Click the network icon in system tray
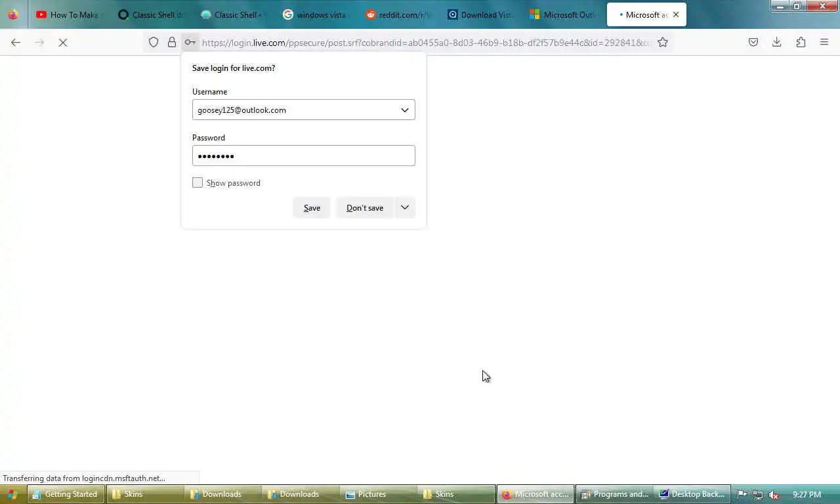840x504 pixels. (758, 495)
